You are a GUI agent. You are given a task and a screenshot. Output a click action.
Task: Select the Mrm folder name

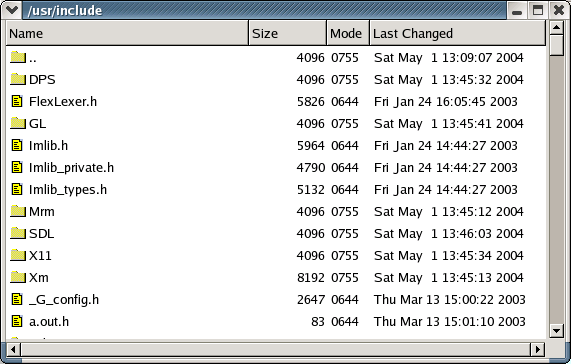point(42,211)
